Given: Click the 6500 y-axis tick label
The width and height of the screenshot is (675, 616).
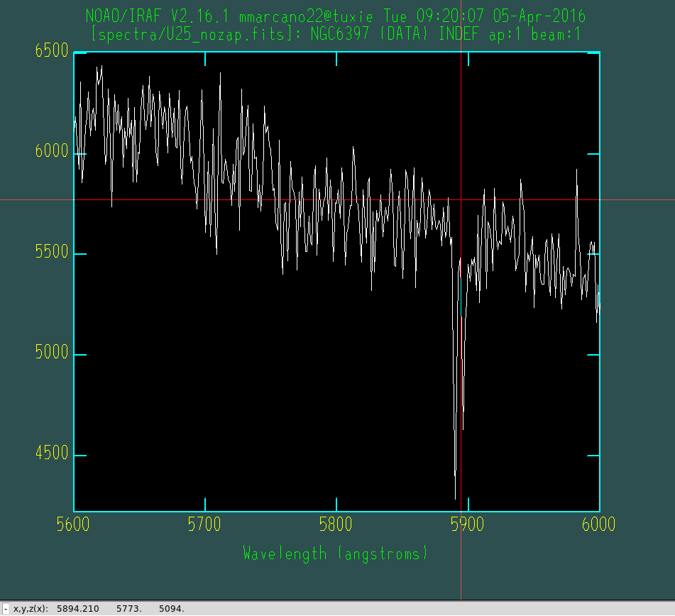Looking at the screenshot, I should (52, 50).
